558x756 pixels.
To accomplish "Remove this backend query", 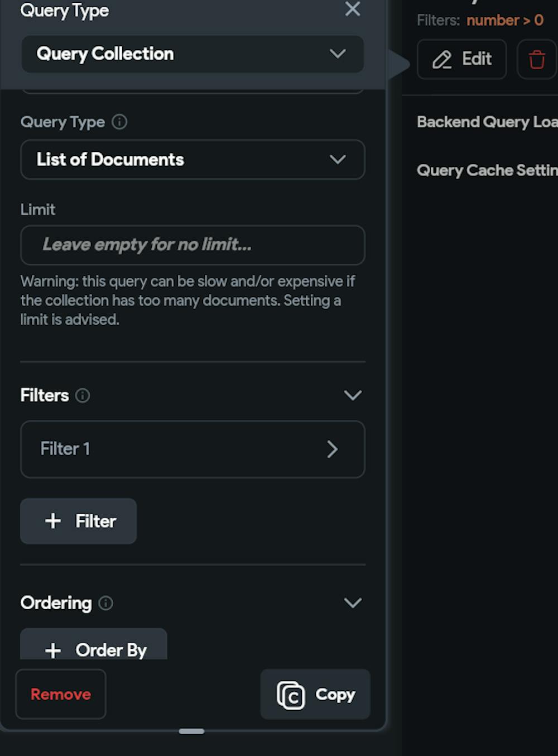I will [x=61, y=694].
